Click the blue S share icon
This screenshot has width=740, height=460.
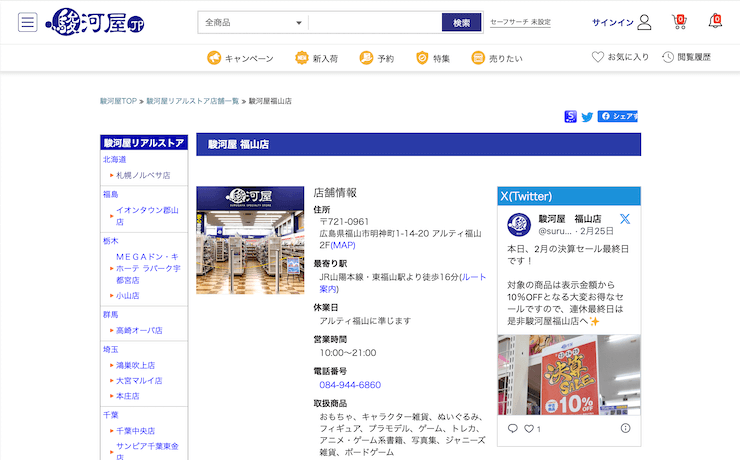(x=570, y=117)
